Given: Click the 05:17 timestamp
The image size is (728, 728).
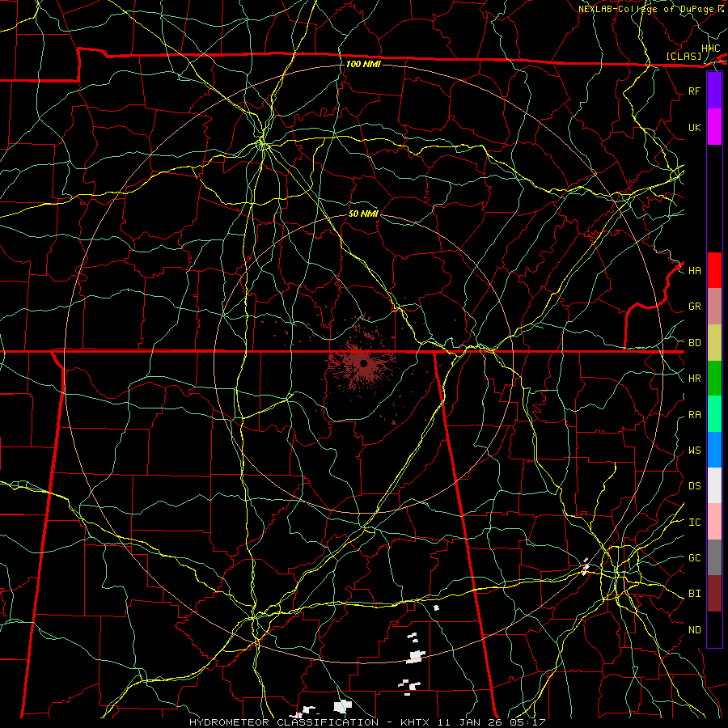Looking at the screenshot, I should pyautogui.click(x=530, y=722).
